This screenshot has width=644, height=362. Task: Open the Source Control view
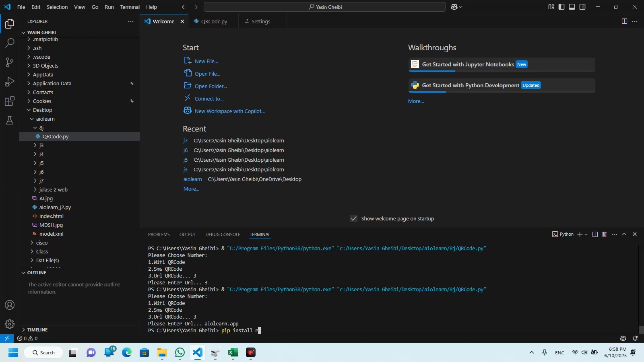pos(10,62)
